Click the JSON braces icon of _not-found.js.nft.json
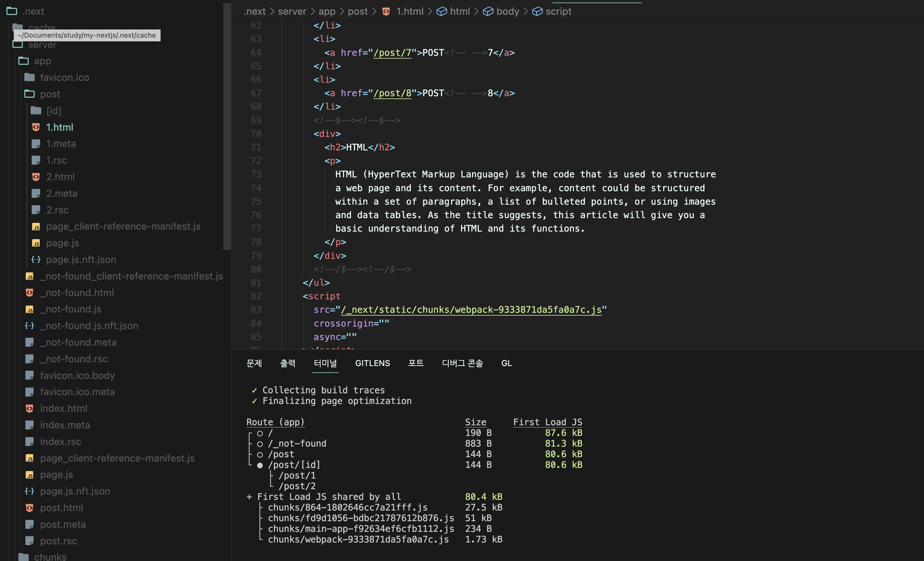 pos(29,326)
